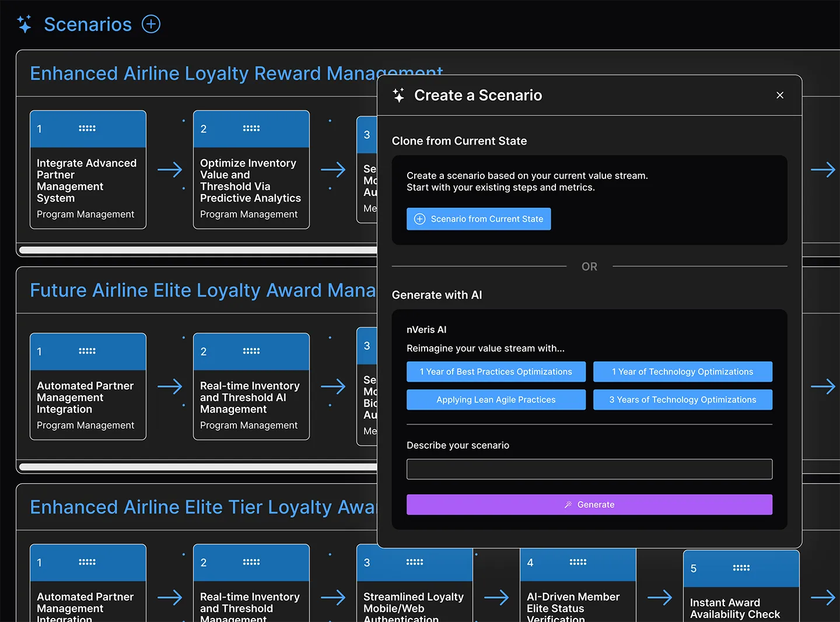Click the Generate button
The height and width of the screenshot is (622, 840).
click(x=589, y=504)
